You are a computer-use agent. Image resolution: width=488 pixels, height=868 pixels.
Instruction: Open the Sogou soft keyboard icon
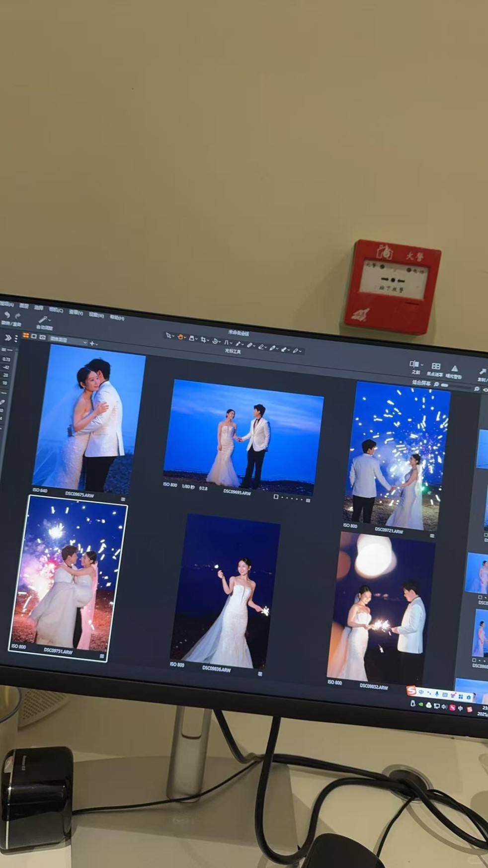[445, 695]
